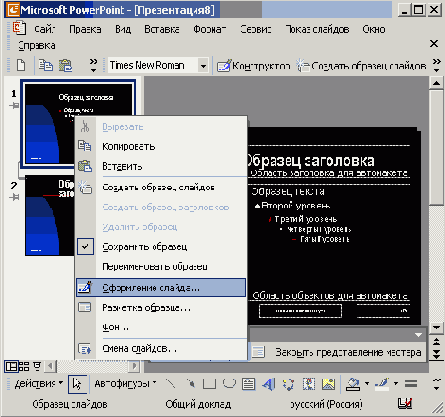Toggle the Сохранить образец checkmark
This screenshot has height=417, width=445.
[x=85, y=247]
